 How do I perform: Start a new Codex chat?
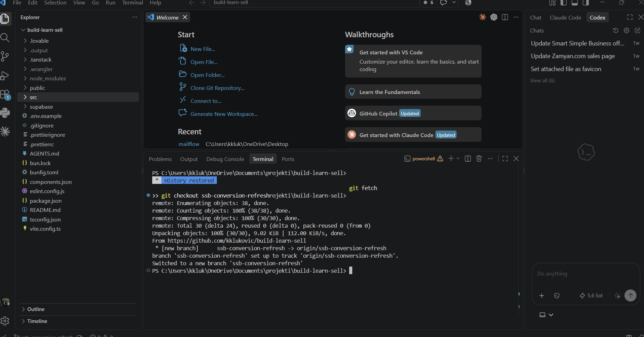click(x=638, y=30)
